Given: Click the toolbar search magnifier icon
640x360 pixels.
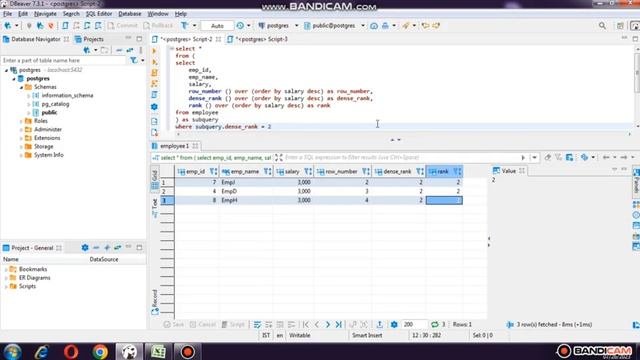Looking at the screenshot, I should (x=602, y=26).
